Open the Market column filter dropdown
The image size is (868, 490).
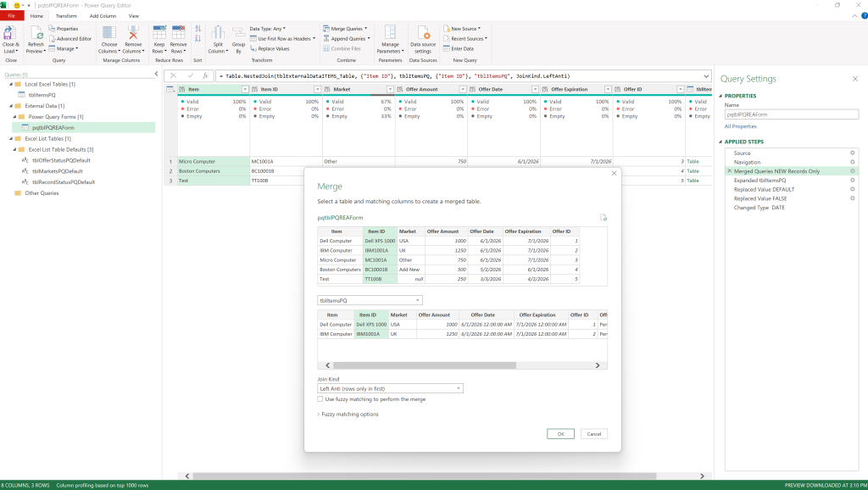[x=390, y=89]
